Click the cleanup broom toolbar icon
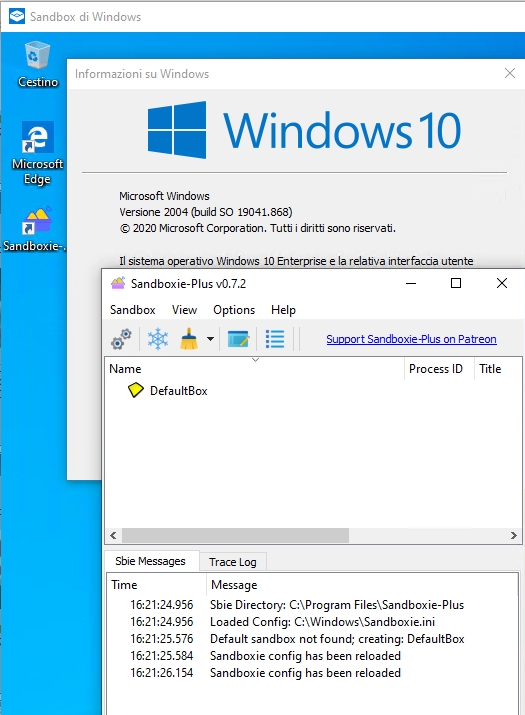The height and width of the screenshot is (715, 525). pyautogui.click(x=189, y=339)
